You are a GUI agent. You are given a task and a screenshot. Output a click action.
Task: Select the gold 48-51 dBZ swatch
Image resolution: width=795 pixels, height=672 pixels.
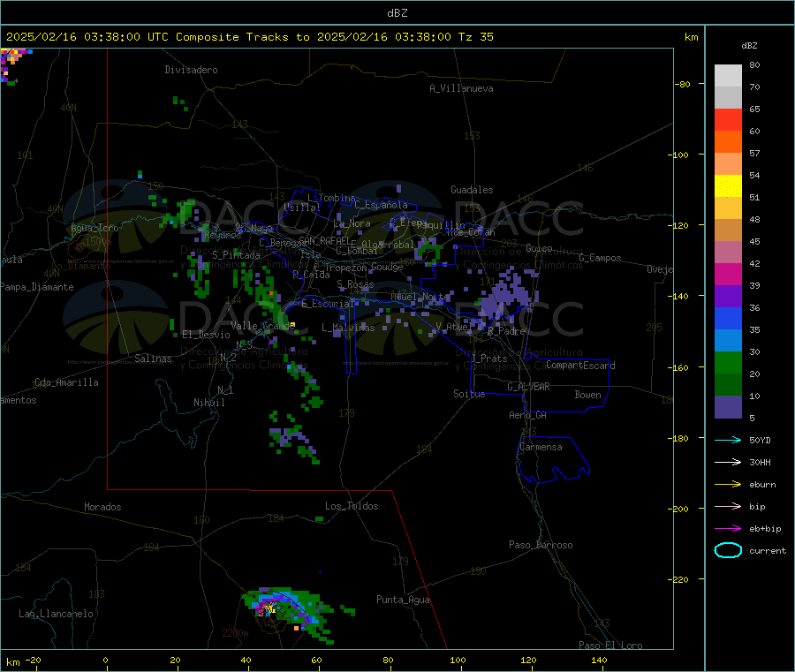click(x=728, y=208)
